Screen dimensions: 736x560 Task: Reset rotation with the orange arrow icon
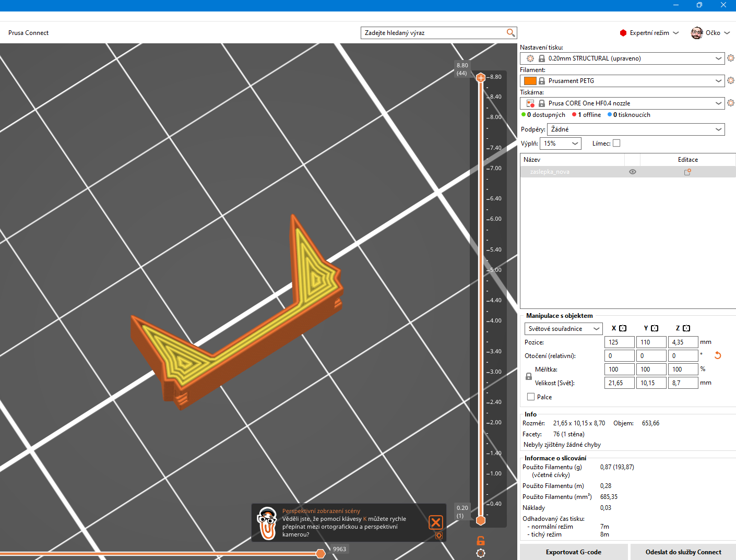(718, 355)
